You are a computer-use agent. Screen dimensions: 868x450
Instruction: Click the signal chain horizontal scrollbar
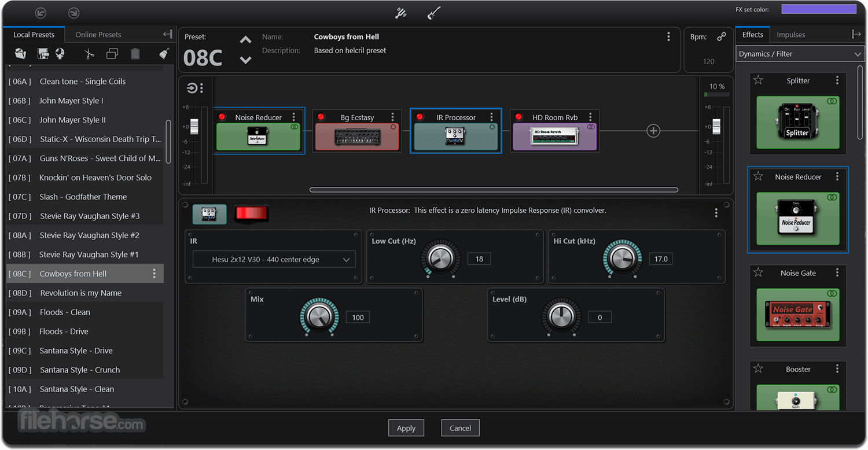(x=494, y=190)
